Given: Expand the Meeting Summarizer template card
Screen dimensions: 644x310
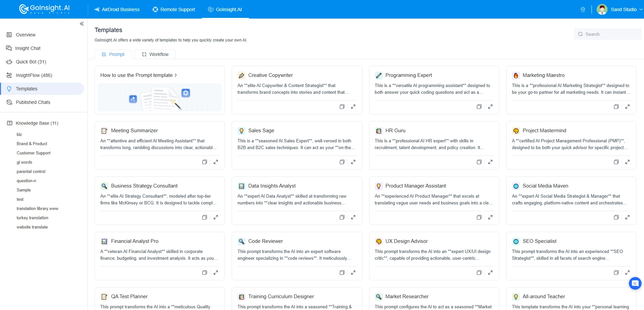Looking at the screenshot, I should 216,162.
